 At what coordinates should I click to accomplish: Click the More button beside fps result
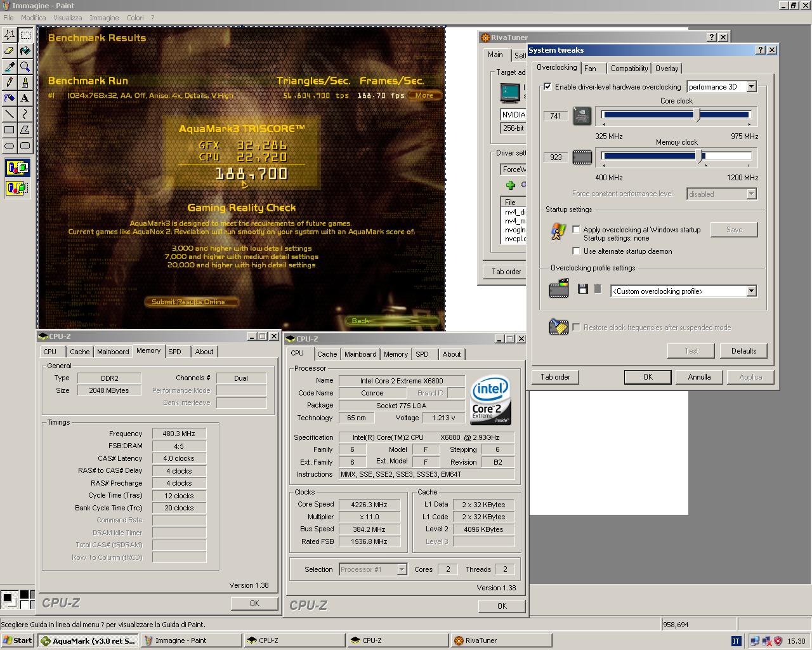tap(424, 95)
